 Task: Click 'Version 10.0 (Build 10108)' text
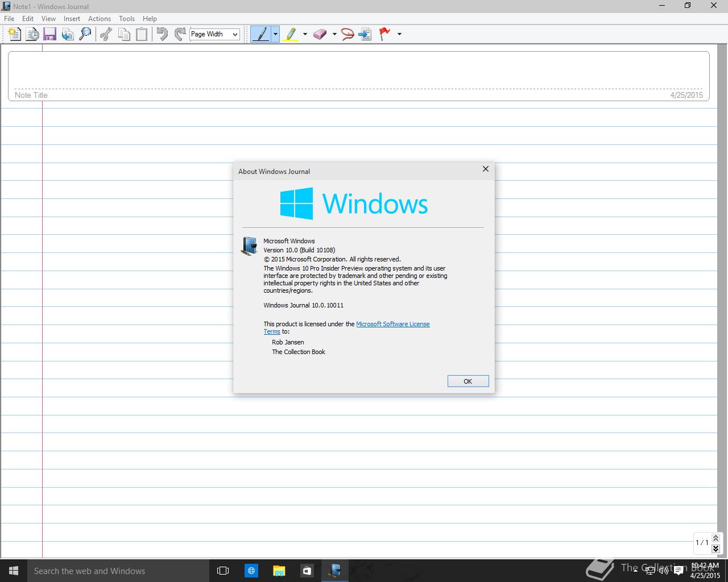point(299,250)
